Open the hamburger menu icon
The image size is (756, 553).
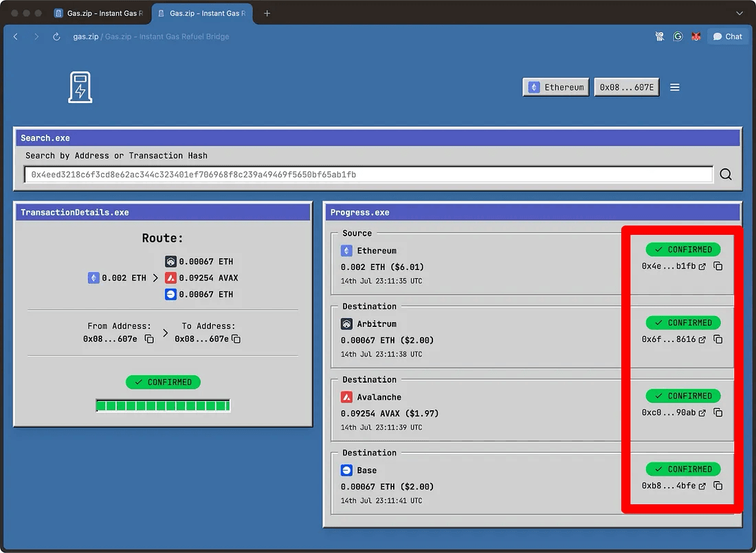674,87
